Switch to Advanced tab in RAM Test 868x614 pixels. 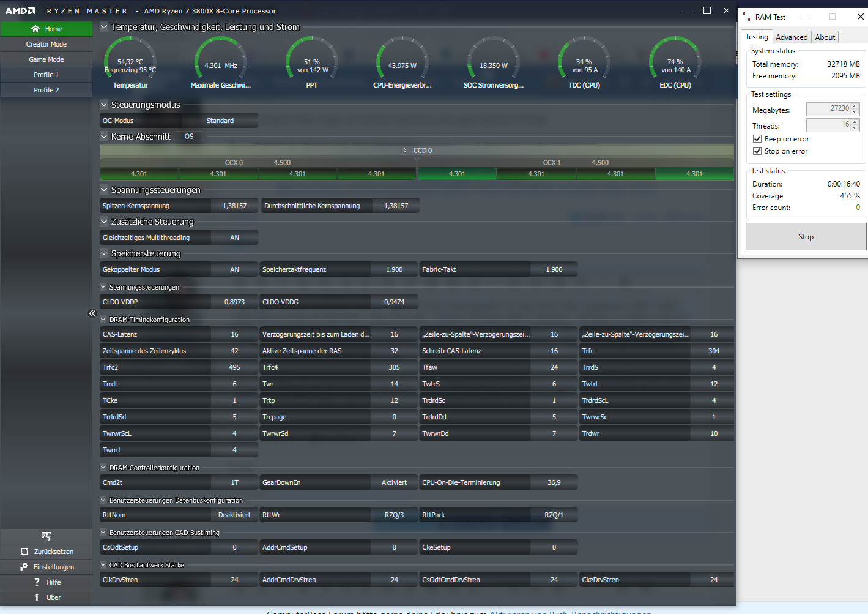[792, 37]
